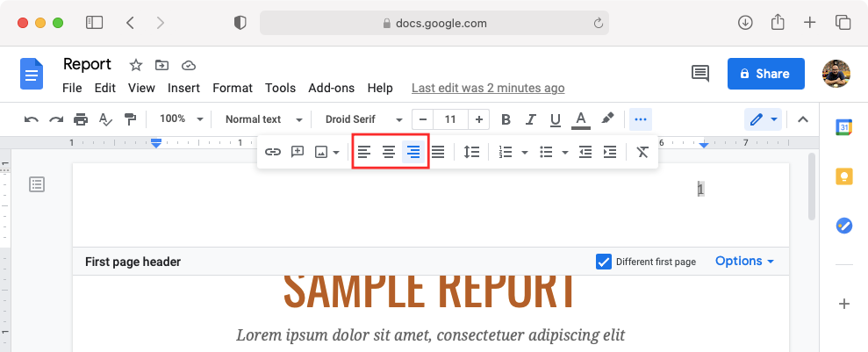
Task: Open the comment history icon
Action: (699, 74)
